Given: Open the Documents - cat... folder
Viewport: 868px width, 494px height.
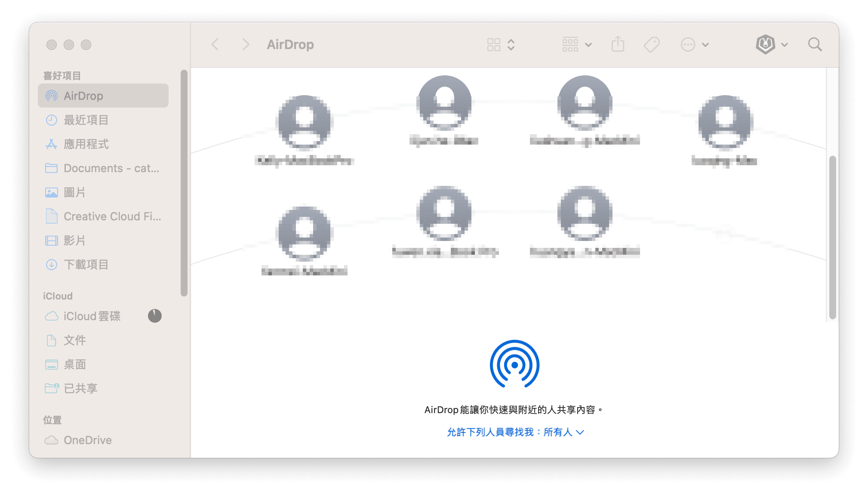Looking at the screenshot, I should click(x=103, y=168).
